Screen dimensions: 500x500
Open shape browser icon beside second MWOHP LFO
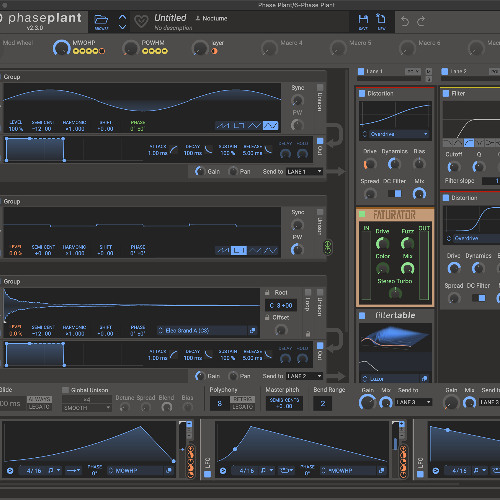pos(382,471)
